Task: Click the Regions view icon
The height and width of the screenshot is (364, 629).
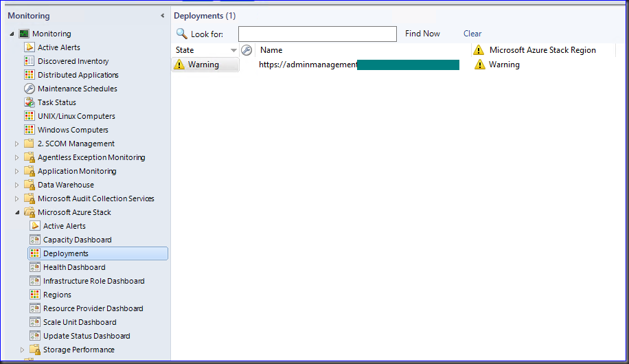Action: (35, 295)
